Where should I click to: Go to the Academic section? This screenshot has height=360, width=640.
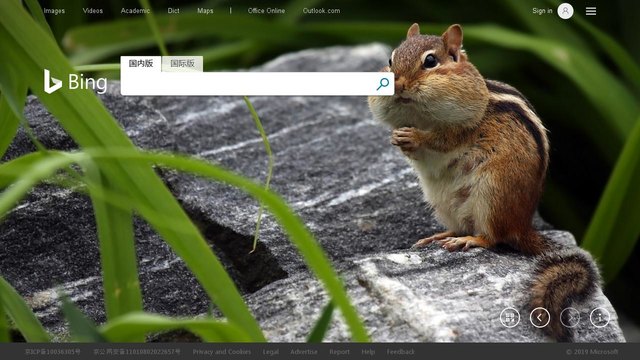pyautogui.click(x=135, y=11)
